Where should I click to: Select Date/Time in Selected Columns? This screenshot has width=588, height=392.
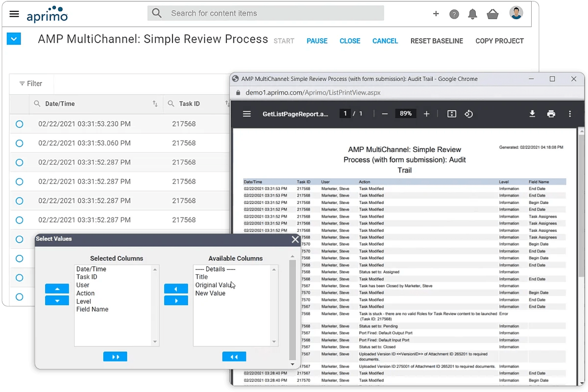click(91, 269)
